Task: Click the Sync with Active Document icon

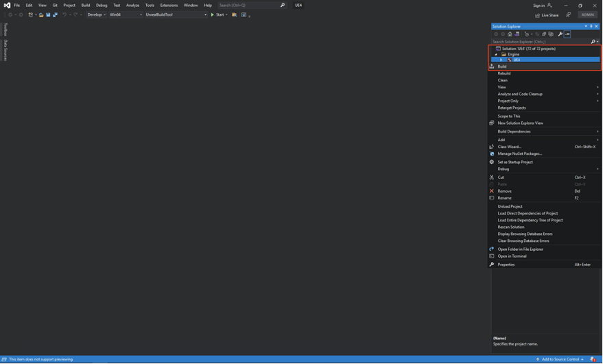Action: point(537,34)
